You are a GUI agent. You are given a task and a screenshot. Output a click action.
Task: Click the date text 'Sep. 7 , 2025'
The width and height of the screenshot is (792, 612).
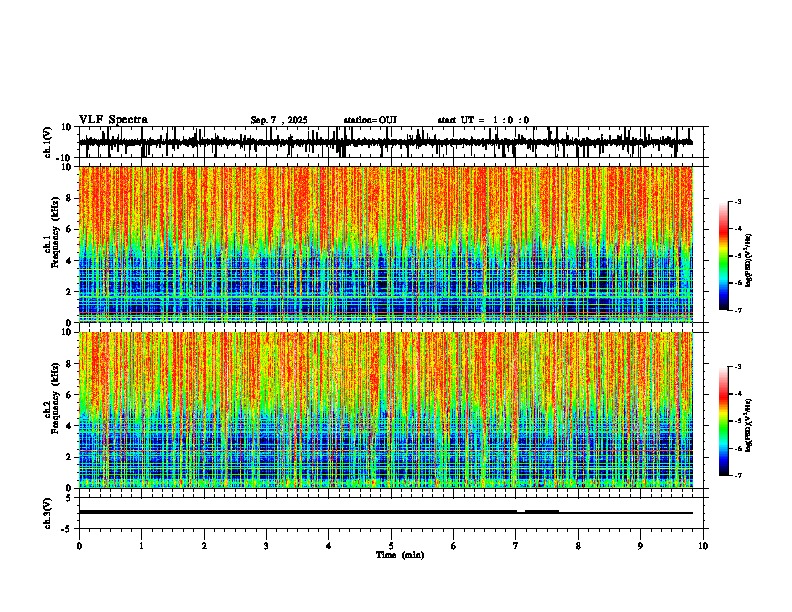tap(279, 120)
